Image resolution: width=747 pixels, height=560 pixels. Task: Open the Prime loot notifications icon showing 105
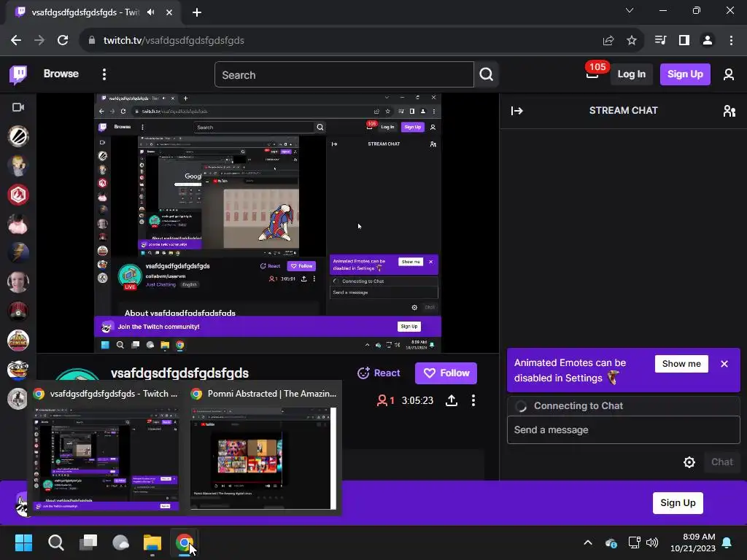592,74
